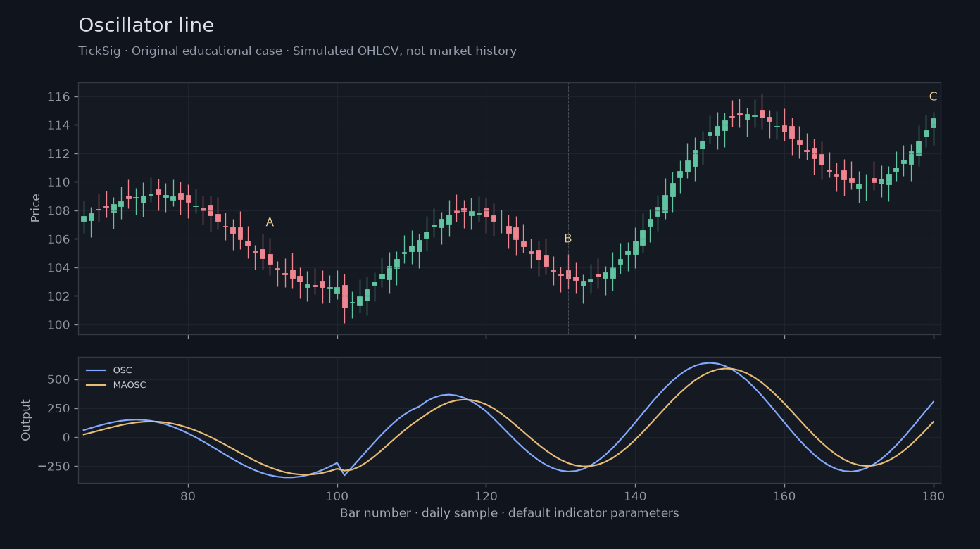The height and width of the screenshot is (549, 980).
Task: Select marker label A on price chart
Action: click(x=270, y=222)
